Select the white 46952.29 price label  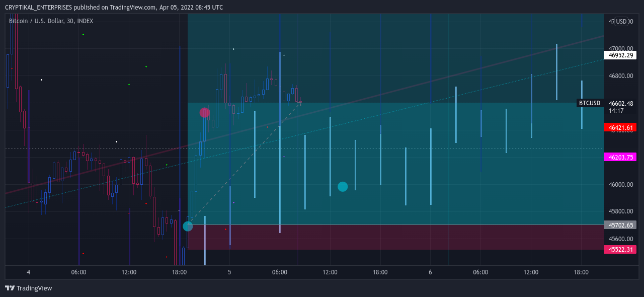click(x=620, y=55)
